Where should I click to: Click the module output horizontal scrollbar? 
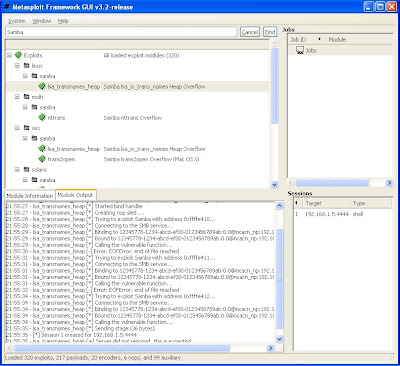click(140, 348)
